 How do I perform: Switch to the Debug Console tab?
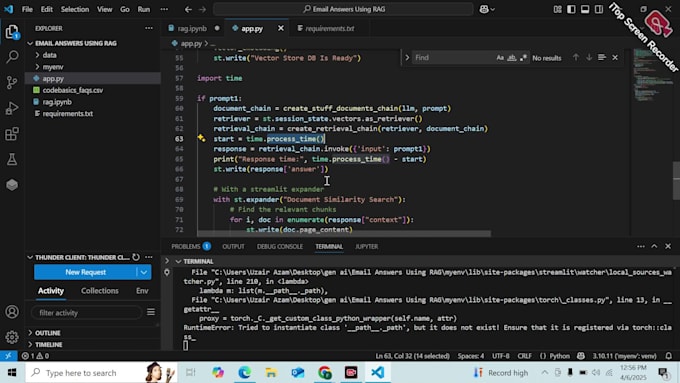(x=280, y=246)
